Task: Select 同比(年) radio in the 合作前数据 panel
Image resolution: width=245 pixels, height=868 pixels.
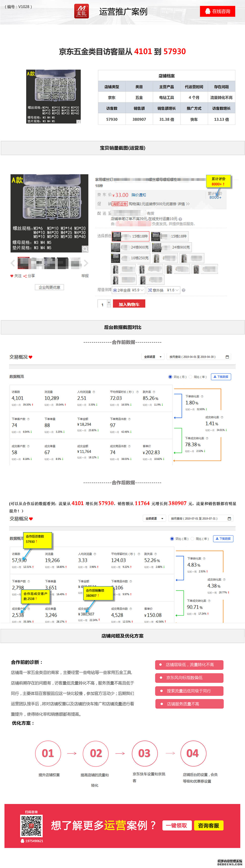Action: pyautogui.click(x=190, y=377)
